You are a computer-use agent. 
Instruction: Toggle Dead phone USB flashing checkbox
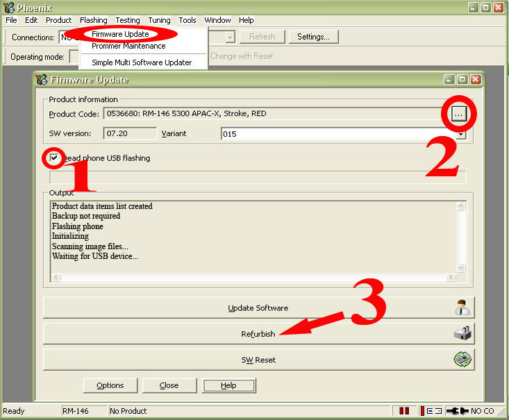[54, 158]
